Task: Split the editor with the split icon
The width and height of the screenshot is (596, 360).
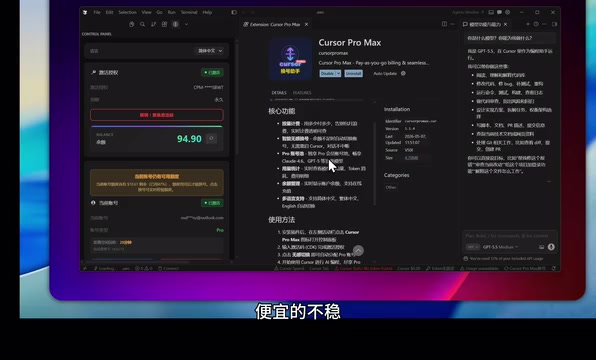Action: (444, 24)
